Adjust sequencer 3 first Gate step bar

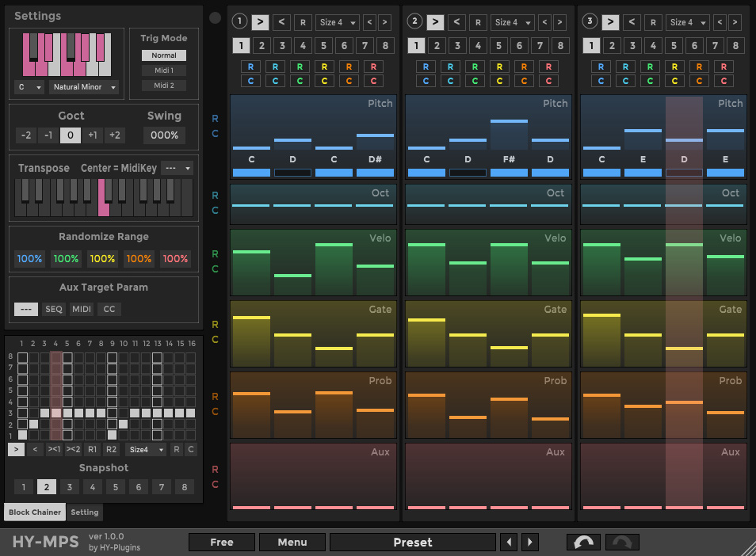[601, 340]
